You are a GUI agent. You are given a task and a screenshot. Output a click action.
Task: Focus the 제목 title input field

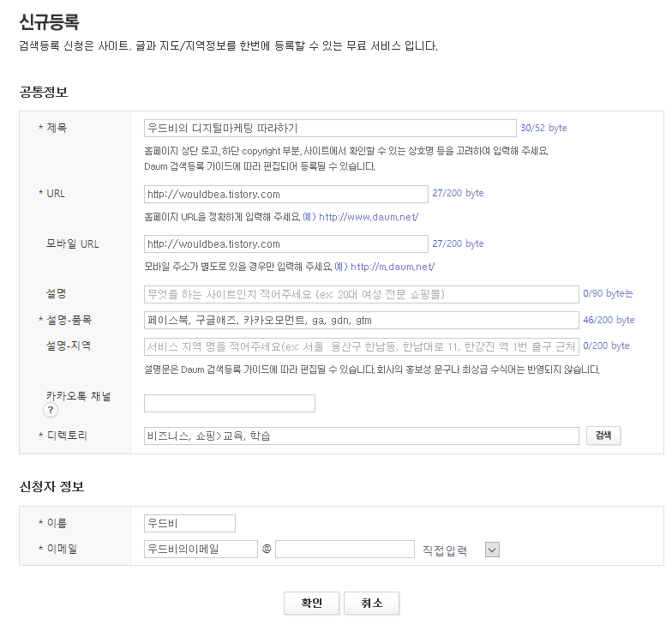click(330, 129)
